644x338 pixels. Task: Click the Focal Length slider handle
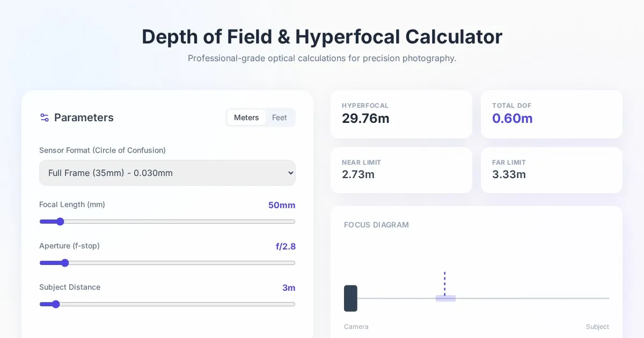(x=60, y=222)
